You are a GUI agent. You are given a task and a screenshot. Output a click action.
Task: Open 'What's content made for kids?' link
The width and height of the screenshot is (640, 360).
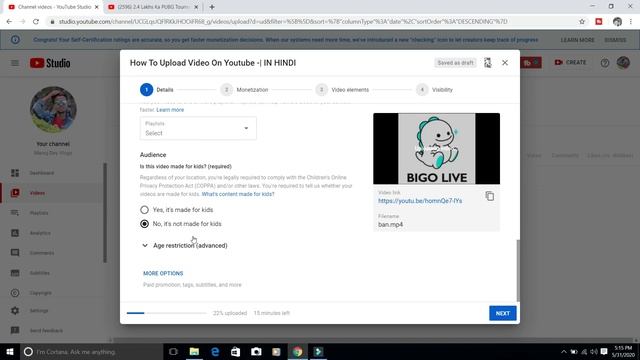tap(238, 194)
